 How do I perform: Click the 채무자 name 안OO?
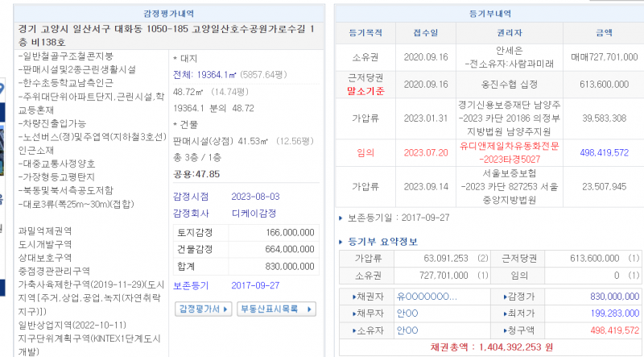[407, 313]
